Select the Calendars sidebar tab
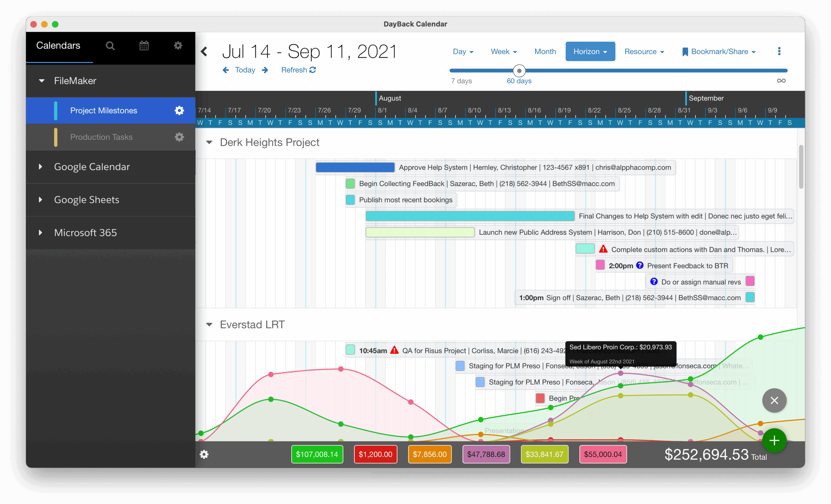This screenshot has width=831, height=504. click(x=58, y=45)
